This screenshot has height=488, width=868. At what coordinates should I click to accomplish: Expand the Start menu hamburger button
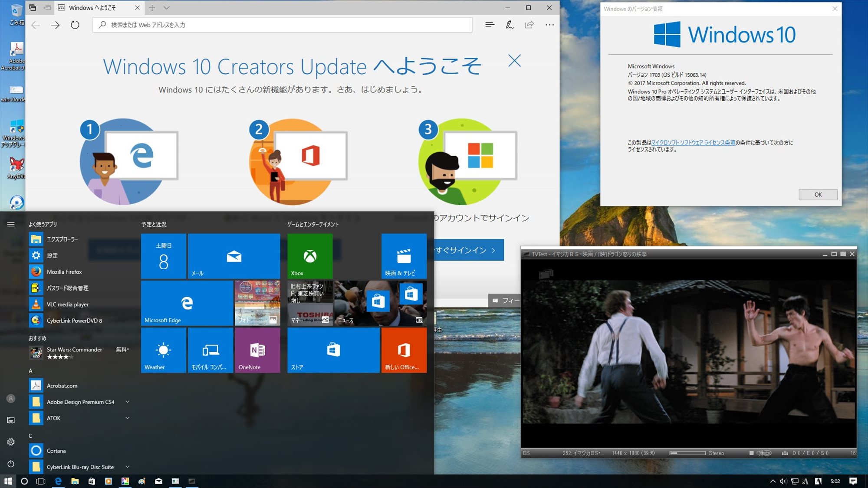pyautogui.click(x=11, y=224)
